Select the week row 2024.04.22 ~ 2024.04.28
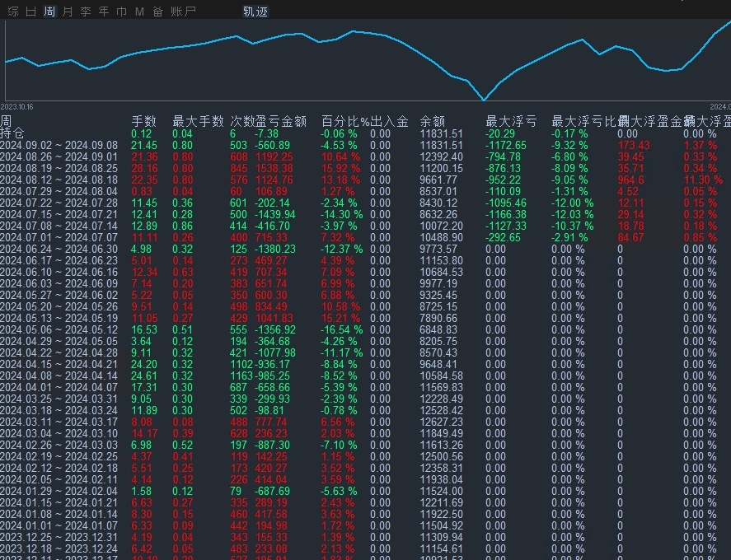Screen dimensions: 731x560 tap(366, 352)
